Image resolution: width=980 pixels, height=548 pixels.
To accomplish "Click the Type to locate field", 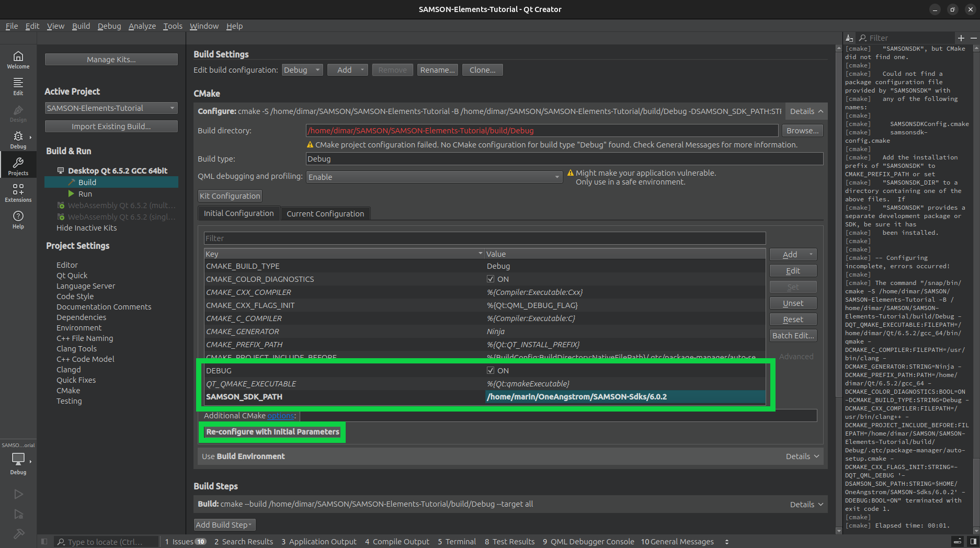I will coord(105,541).
